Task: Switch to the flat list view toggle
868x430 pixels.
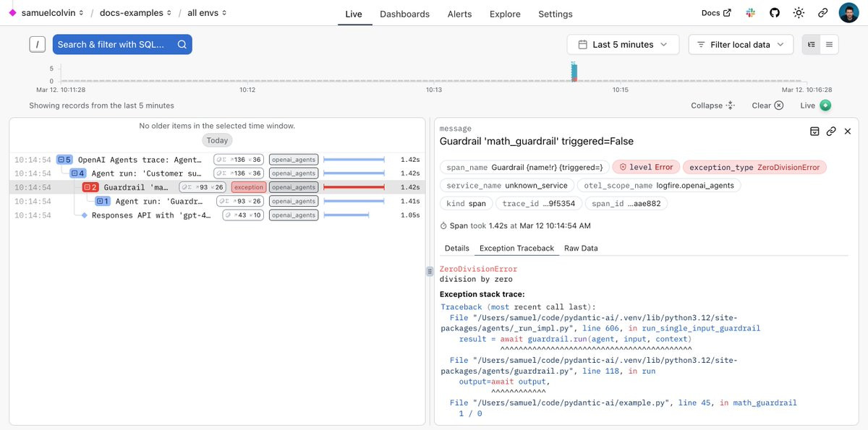Action: 829,45
